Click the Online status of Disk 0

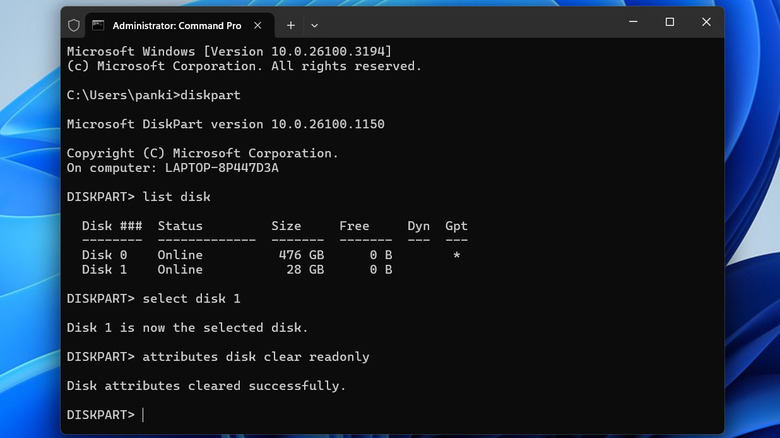[x=180, y=255]
